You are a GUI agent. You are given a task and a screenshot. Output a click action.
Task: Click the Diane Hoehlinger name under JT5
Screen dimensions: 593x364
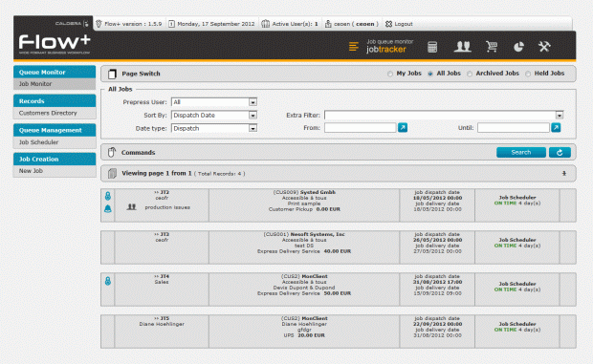click(162, 324)
